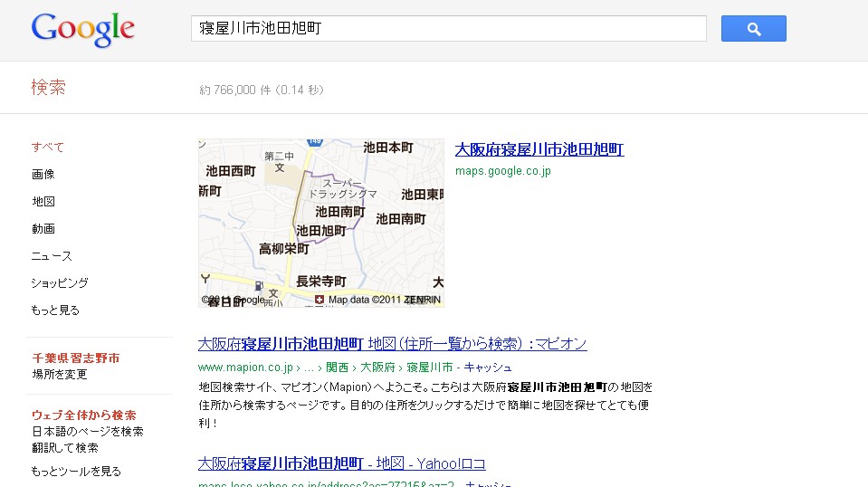Image resolution: width=868 pixels, height=487 pixels.
Task: Open the Yahoo!ロコ 地図 result title
Action: click(x=341, y=463)
